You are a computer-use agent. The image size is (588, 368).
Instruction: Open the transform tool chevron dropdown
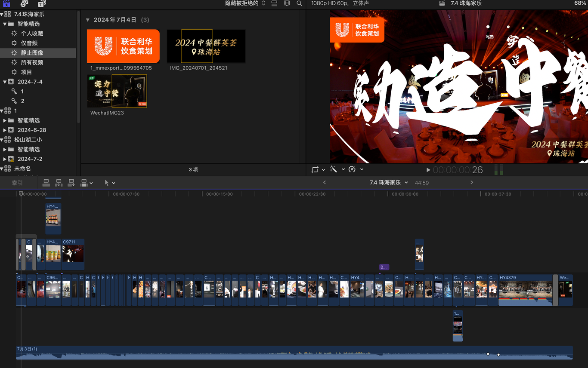pos(323,170)
